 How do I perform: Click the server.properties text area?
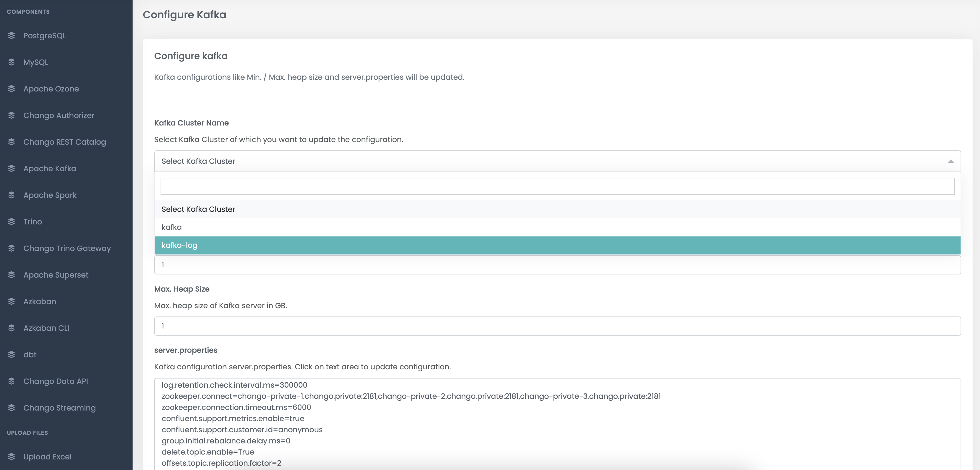click(x=557, y=424)
